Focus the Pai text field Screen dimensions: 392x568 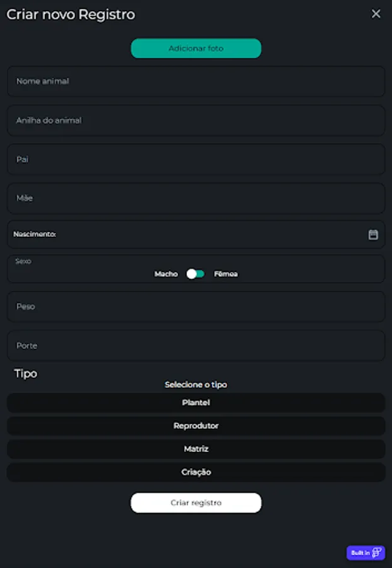pos(196,160)
